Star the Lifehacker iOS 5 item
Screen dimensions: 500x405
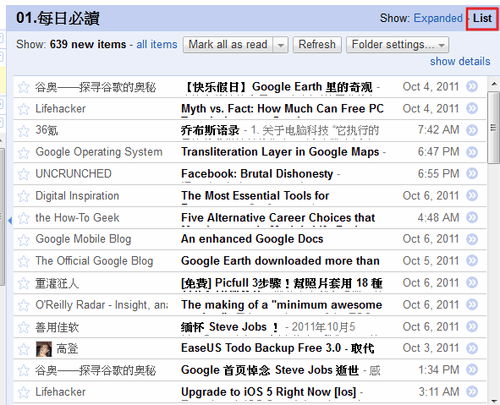coord(24,392)
